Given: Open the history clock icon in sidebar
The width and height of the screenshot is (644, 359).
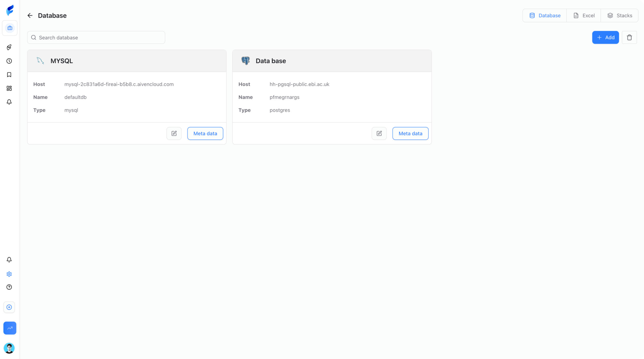Looking at the screenshot, I should [9, 61].
